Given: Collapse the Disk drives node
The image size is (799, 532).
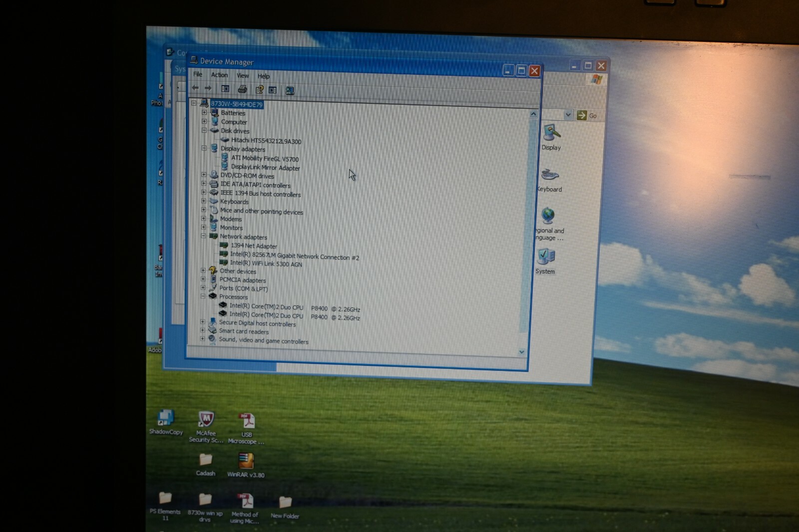Looking at the screenshot, I should 204,130.
